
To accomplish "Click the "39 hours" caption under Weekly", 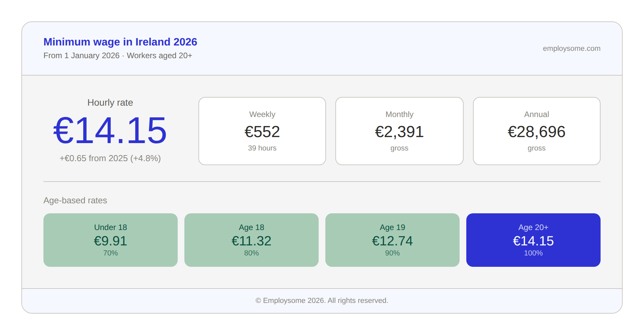I will point(262,148).
